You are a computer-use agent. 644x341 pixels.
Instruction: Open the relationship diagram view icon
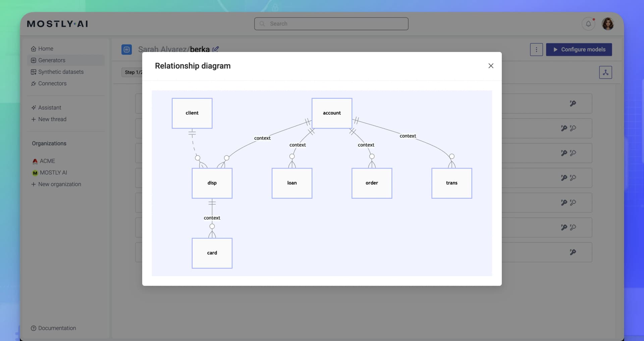(x=605, y=72)
